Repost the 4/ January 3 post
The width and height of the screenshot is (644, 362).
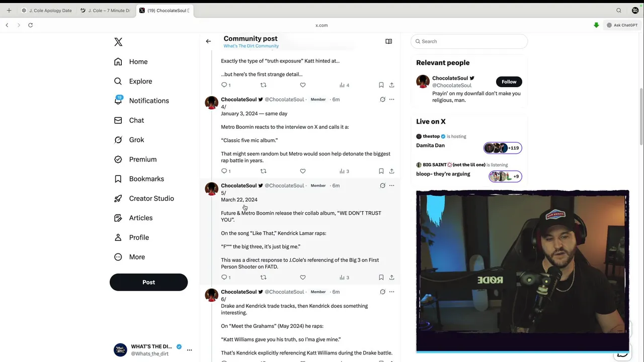(263, 171)
